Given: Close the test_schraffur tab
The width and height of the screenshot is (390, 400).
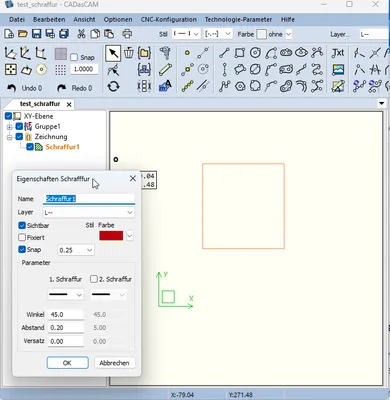Looking at the screenshot, I should point(69,104).
